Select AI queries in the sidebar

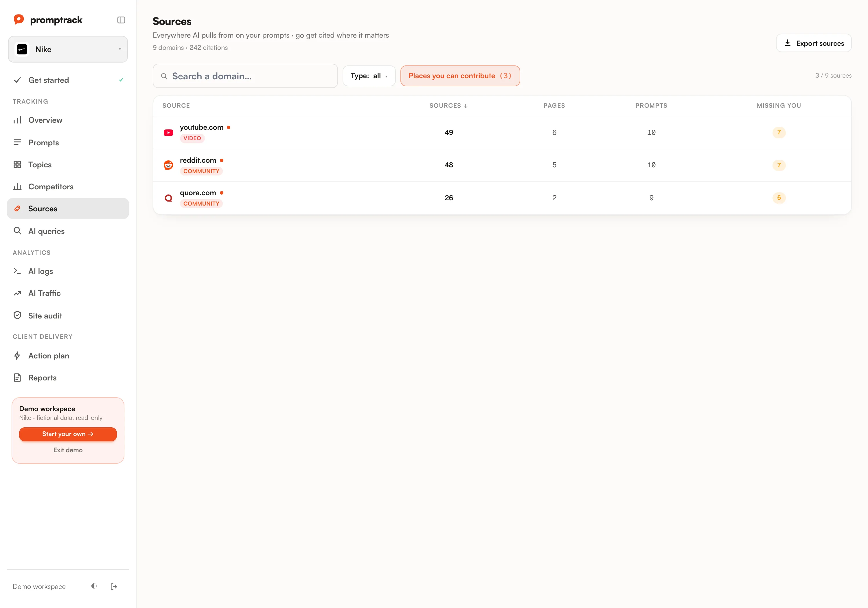(68, 231)
